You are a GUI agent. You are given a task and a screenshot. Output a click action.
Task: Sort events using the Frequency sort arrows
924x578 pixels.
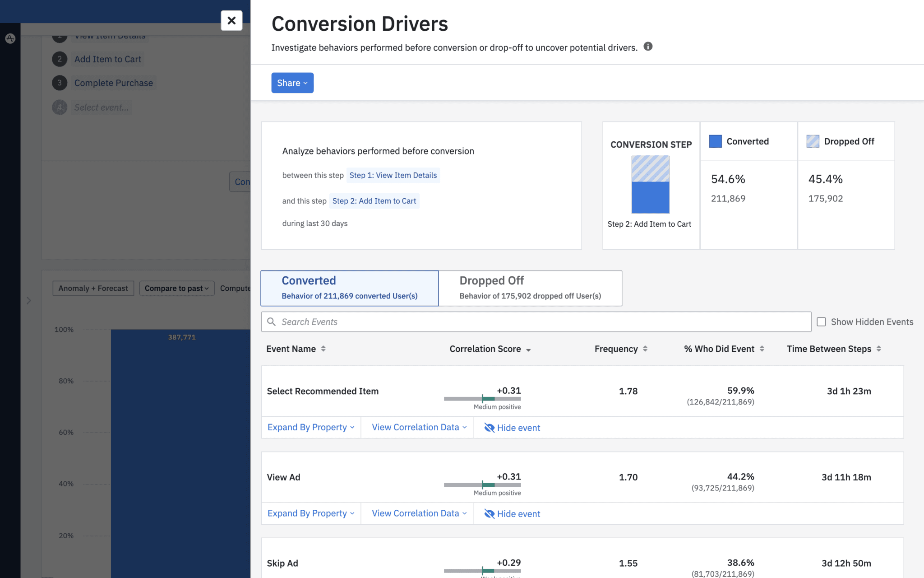click(x=645, y=349)
